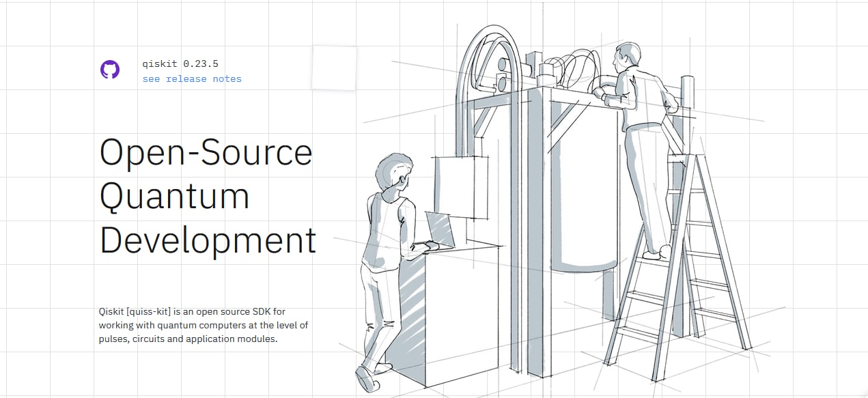Click the Open-Source Quantum Development heading

pyautogui.click(x=208, y=197)
